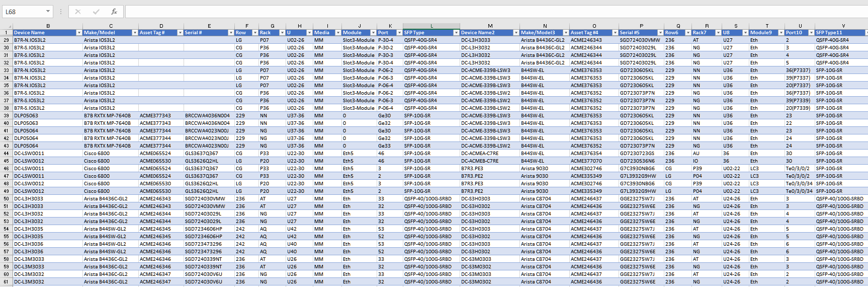Expand the SFP Type filter arrow
This screenshot has width=868, height=287.
click(456, 33)
